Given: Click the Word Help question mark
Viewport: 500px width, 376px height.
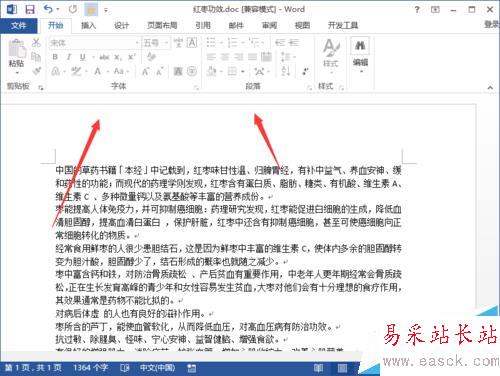Looking at the screenshot, I should (x=417, y=9).
